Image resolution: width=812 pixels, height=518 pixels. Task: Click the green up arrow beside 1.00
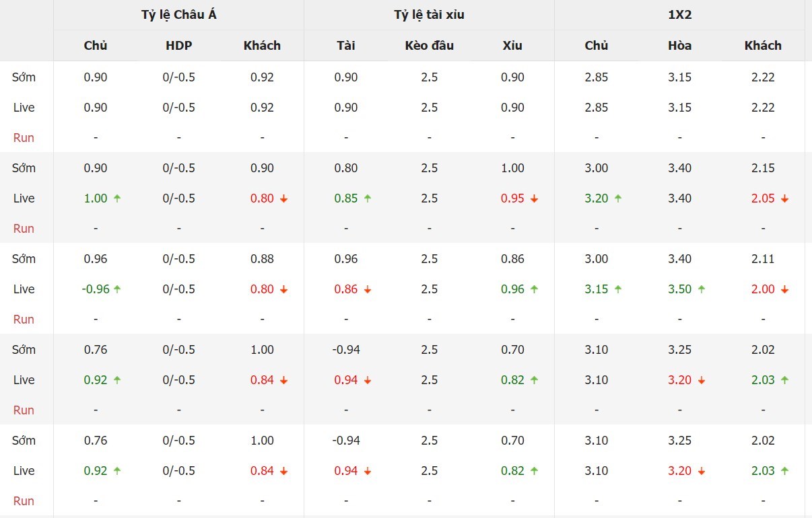(117, 198)
